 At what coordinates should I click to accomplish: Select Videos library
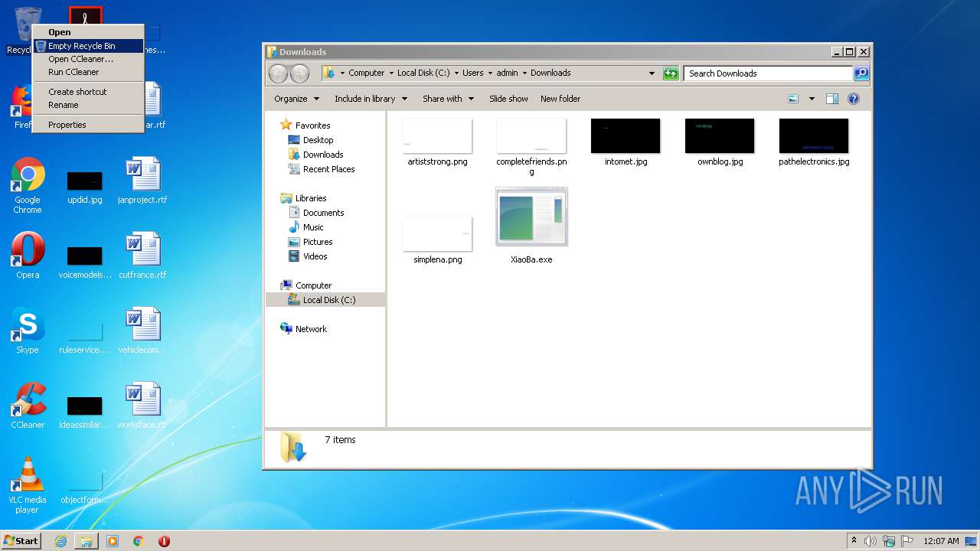click(315, 256)
